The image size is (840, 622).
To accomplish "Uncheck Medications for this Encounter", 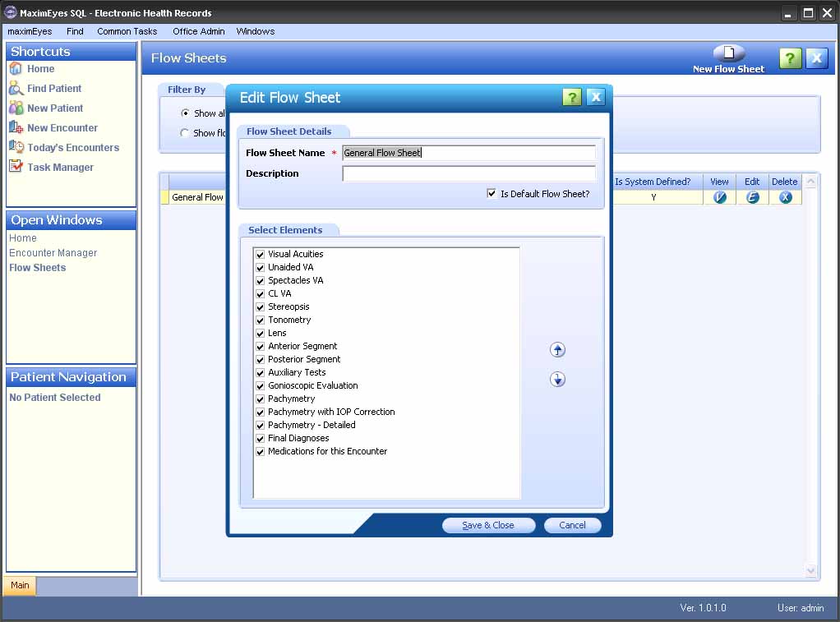I will click(x=261, y=452).
